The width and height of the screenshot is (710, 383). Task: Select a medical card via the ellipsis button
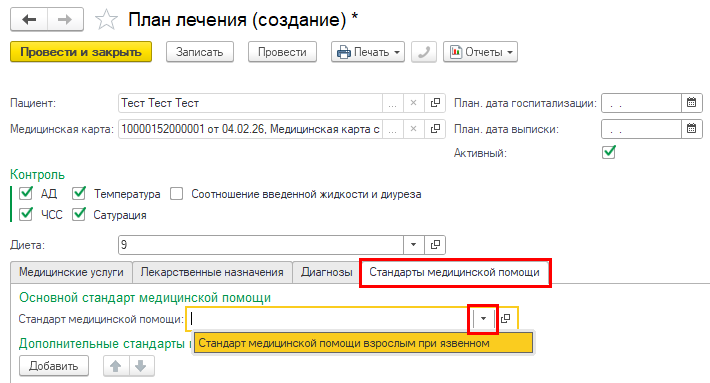[393, 129]
